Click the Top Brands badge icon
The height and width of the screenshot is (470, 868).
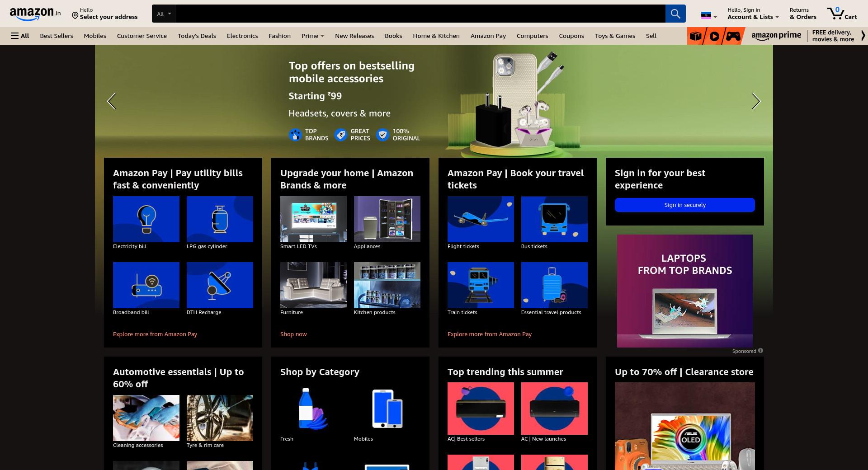(295, 135)
